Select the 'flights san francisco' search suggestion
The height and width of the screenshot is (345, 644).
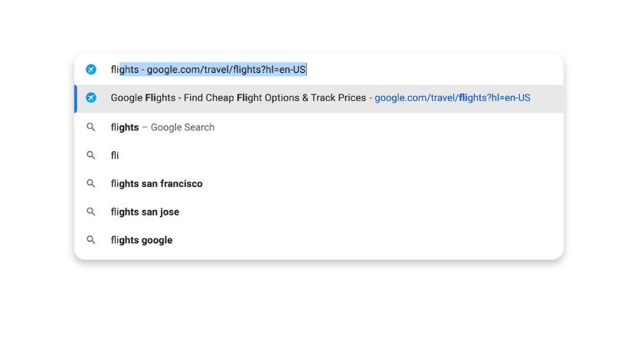[x=157, y=184]
